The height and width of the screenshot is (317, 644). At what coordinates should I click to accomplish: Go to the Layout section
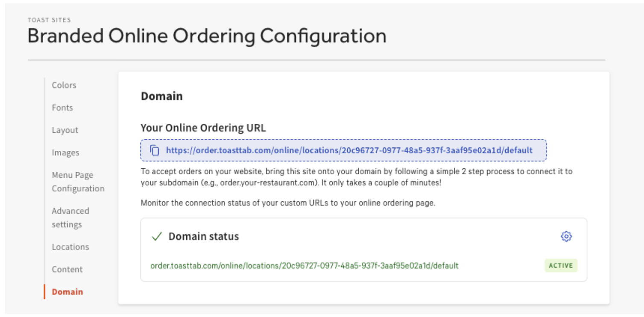point(65,130)
